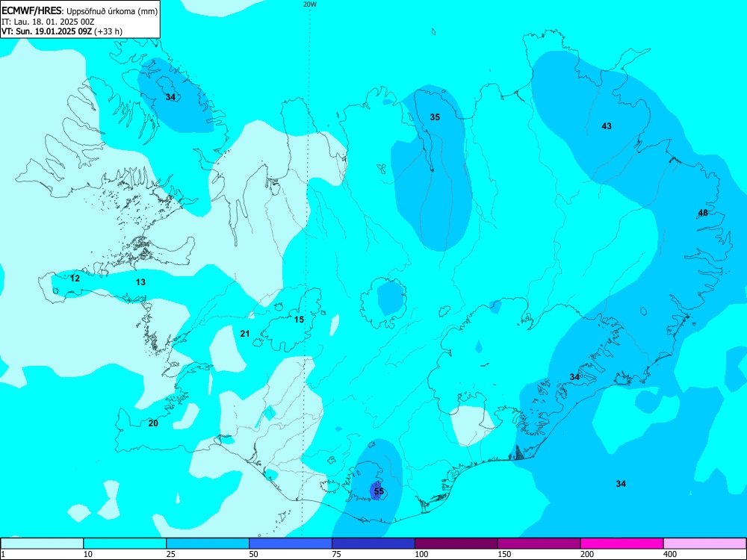Click the 150–200 mm magenta-purple legend swatch
The image size is (747, 560).
tap(539, 544)
